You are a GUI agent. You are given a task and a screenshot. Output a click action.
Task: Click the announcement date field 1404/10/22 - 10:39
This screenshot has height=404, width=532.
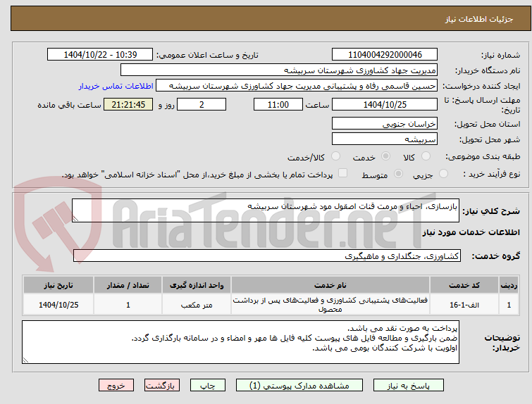point(100,55)
